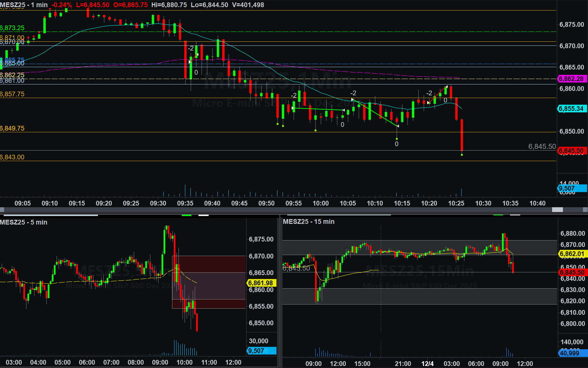The width and height of the screenshot is (588, 368).
Task: Click the yellow 6,861.98 tag on 5 min chart
Action: pyautogui.click(x=261, y=283)
